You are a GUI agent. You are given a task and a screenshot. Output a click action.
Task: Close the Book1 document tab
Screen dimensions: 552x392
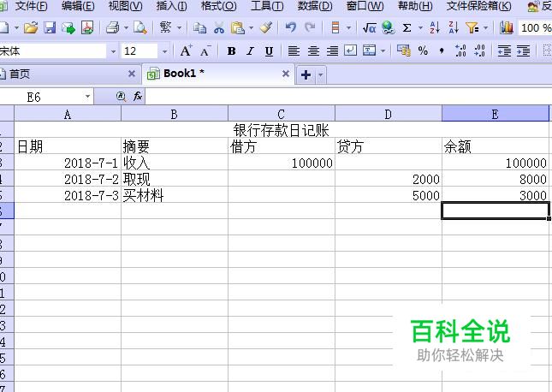(x=286, y=74)
